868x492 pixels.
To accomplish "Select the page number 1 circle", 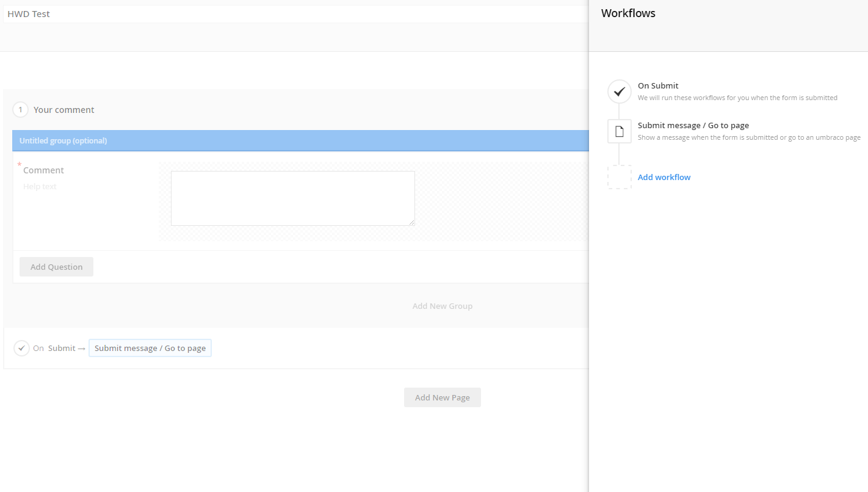I will 20,110.
